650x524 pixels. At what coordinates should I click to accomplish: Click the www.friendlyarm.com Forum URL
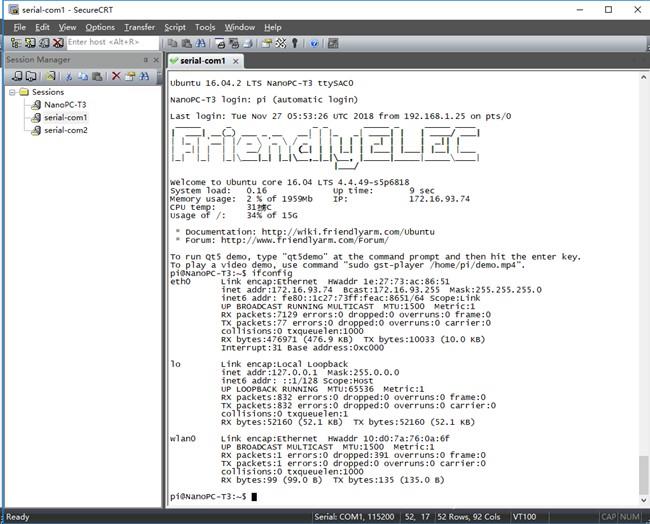point(305,240)
